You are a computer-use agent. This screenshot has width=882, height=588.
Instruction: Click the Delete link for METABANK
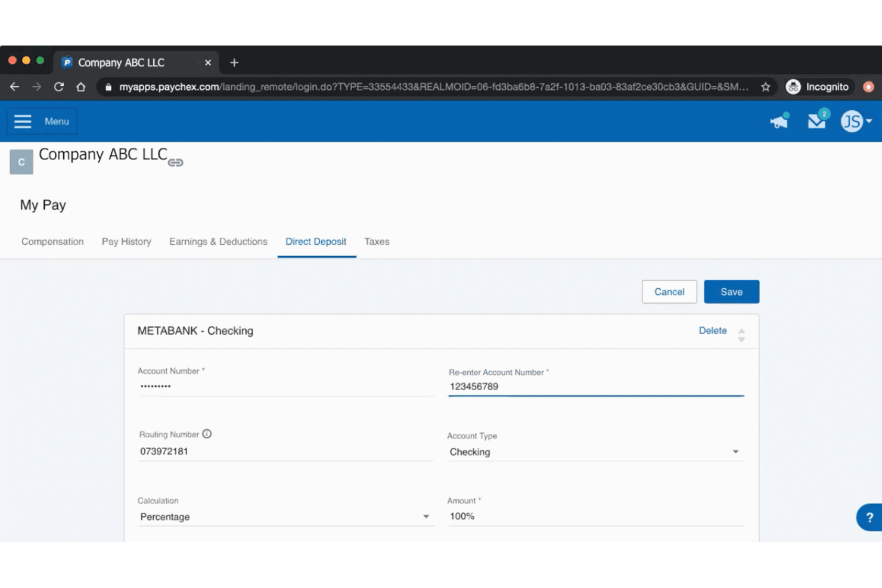coord(713,331)
